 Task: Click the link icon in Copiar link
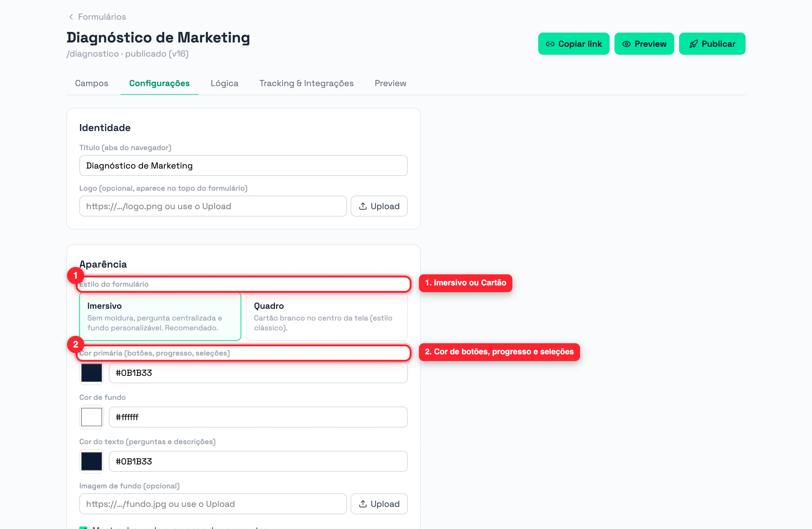click(x=550, y=44)
